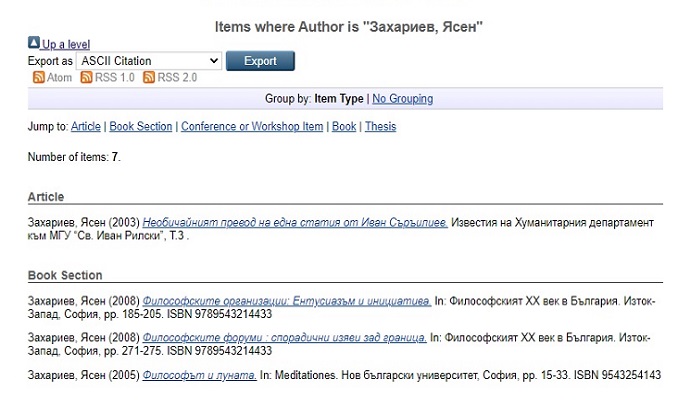Click the Up a level arrow icon
This screenshot has height=410, width=678.
pos(34,43)
